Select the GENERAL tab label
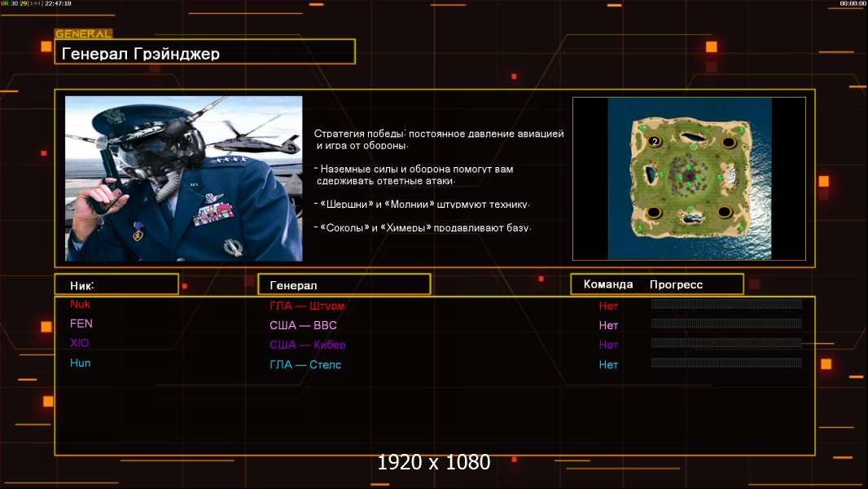 point(83,34)
